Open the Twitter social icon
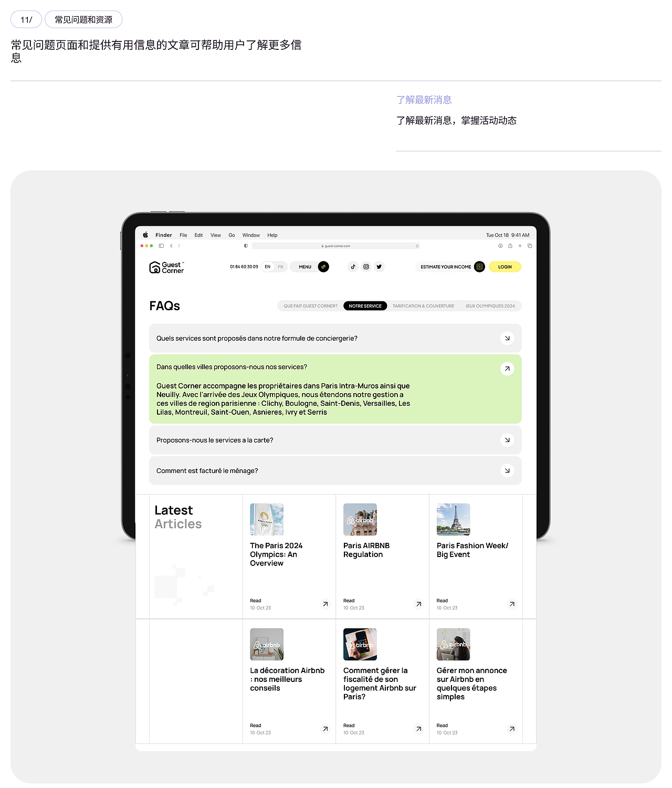The height and width of the screenshot is (788, 672). 379,267
